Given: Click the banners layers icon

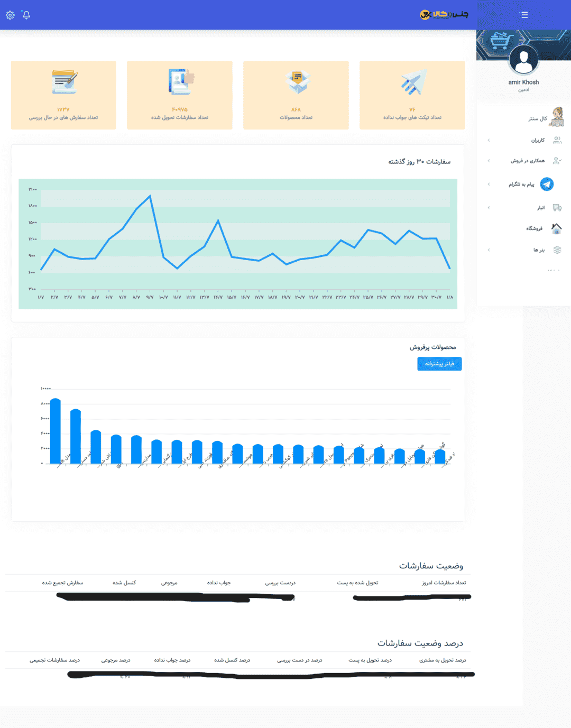Looking at the screenshot, I should coord(557,250).
